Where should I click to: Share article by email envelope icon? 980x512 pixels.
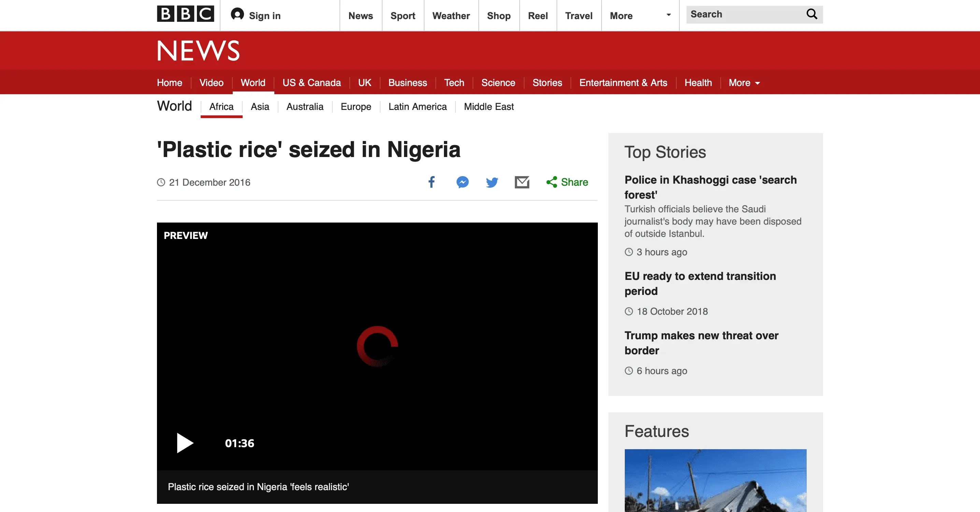click(522, 182)
